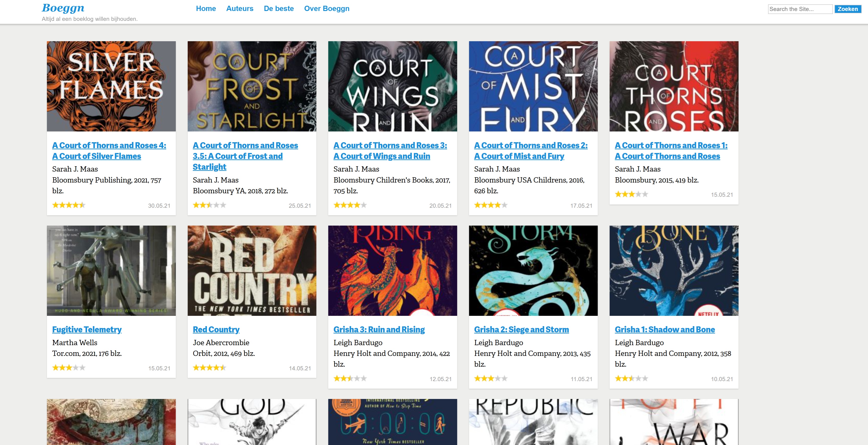Open the Court of Mist and Fury cover

point(533,86)
